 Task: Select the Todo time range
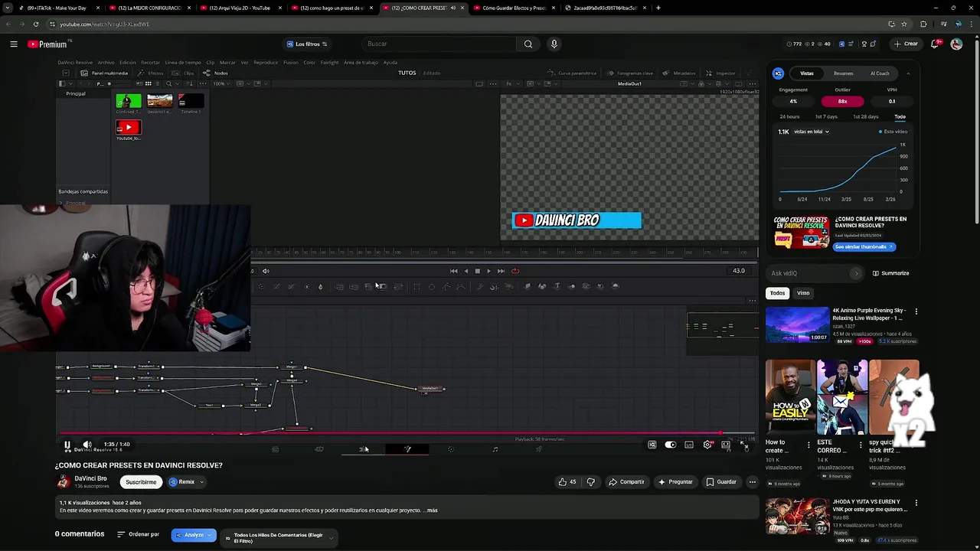900,116
